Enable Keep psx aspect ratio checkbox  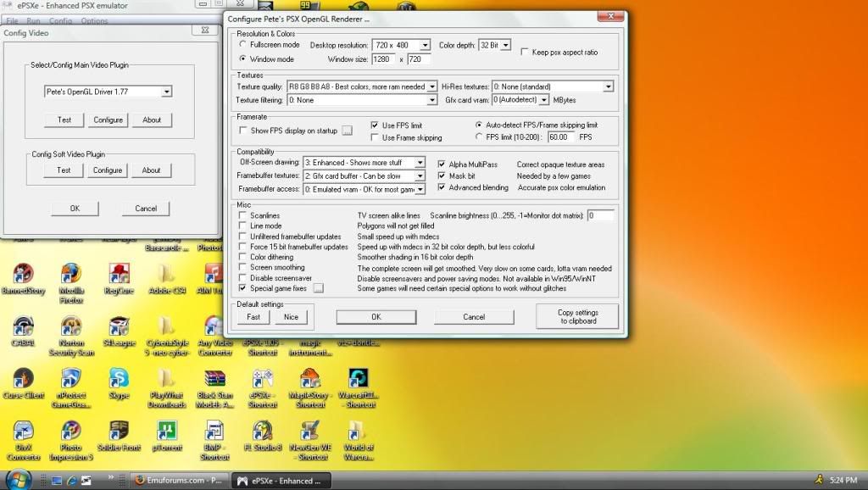tap(524, 52)
